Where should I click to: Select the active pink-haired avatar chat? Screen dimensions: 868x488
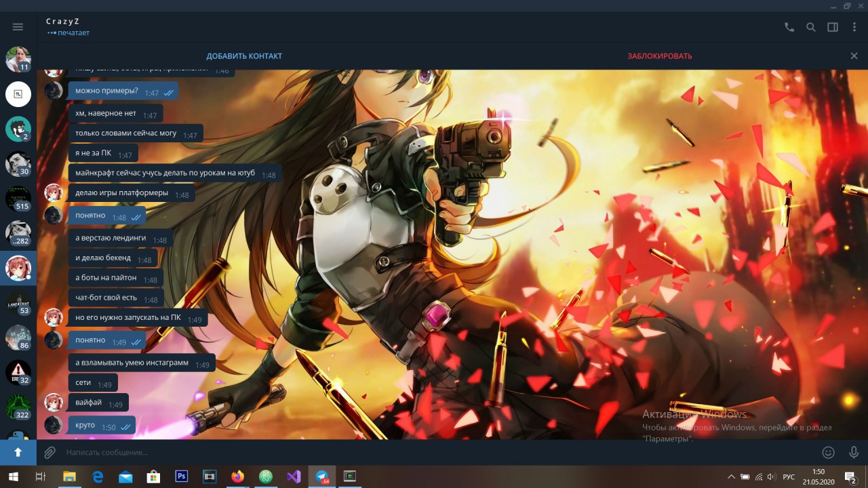18,268
